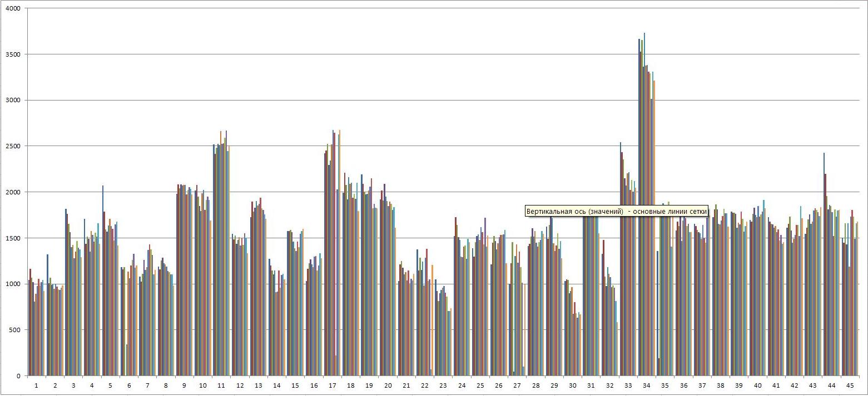Select horizontal axis category label 12
Viewport: 868px width, 396px height.
pyautogui.click(x=240, y=385)
